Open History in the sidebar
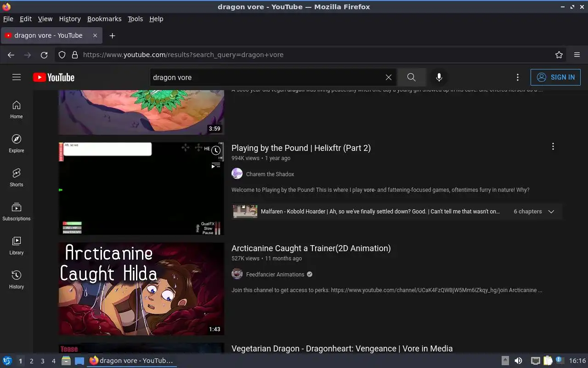The image size is (588, 368). click(x=17, y=280)
